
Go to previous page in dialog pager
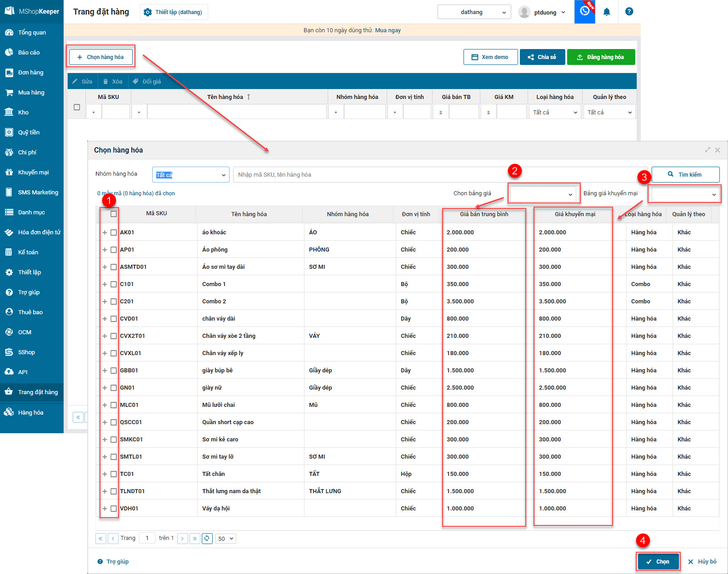113,539
